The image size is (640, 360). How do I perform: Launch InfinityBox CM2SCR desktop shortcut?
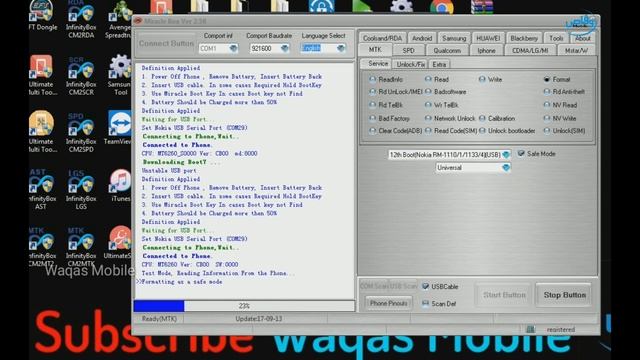click(x=81, y=75)
